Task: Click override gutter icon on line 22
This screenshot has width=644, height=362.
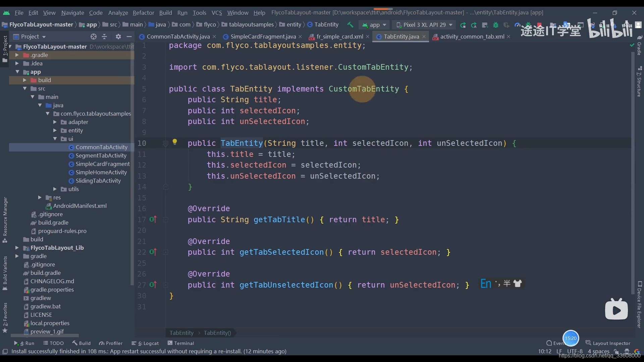Action: pos(153,252)
